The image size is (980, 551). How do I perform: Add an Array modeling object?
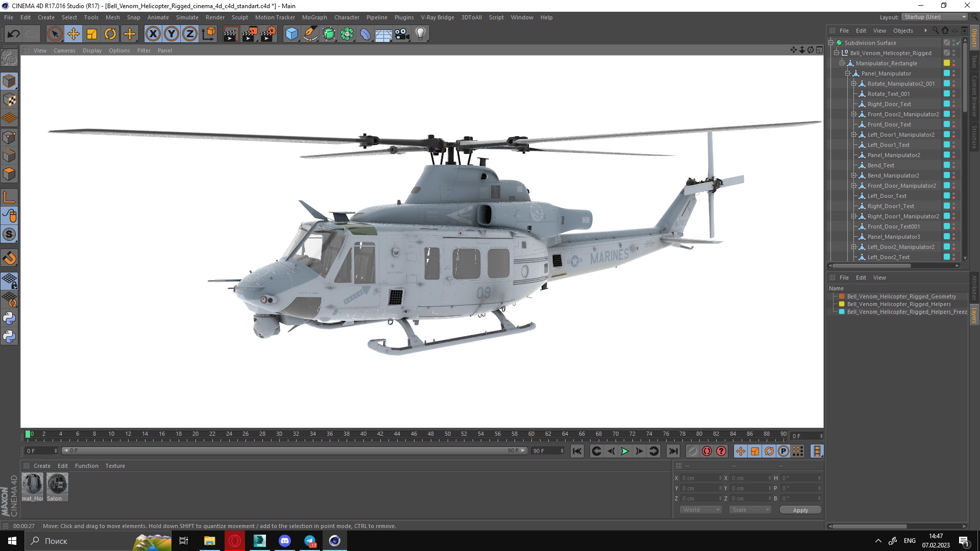(347, 34)
